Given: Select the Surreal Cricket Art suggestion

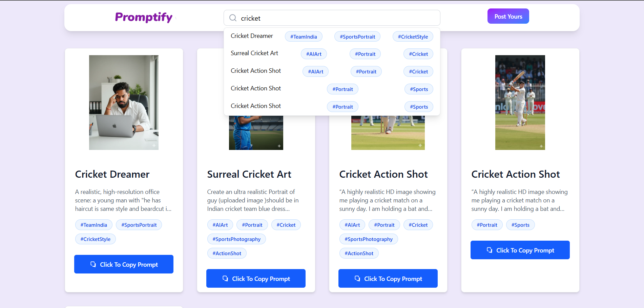Looking at the screenshot, I should point(254,53).
